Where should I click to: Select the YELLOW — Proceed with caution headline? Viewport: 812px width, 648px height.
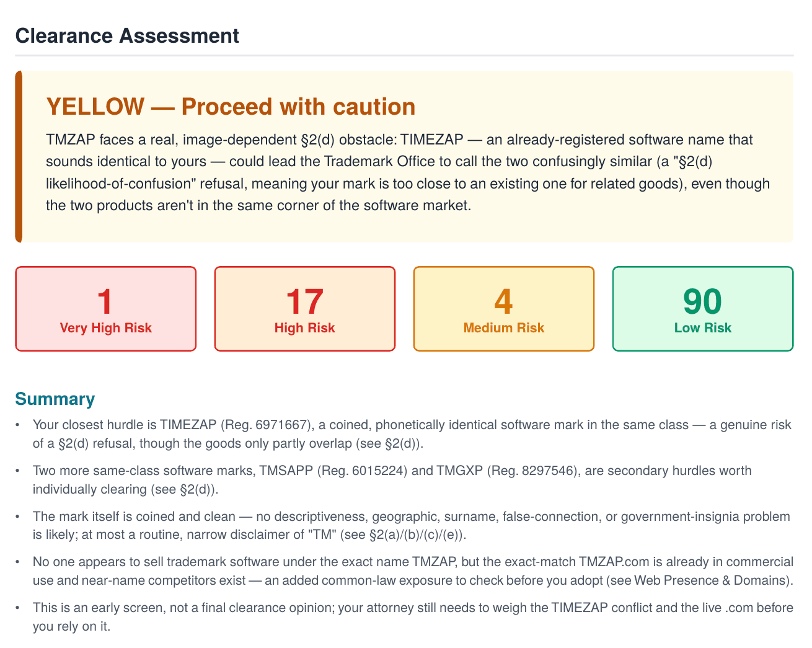pyautogui.click(x=231, y=107)
